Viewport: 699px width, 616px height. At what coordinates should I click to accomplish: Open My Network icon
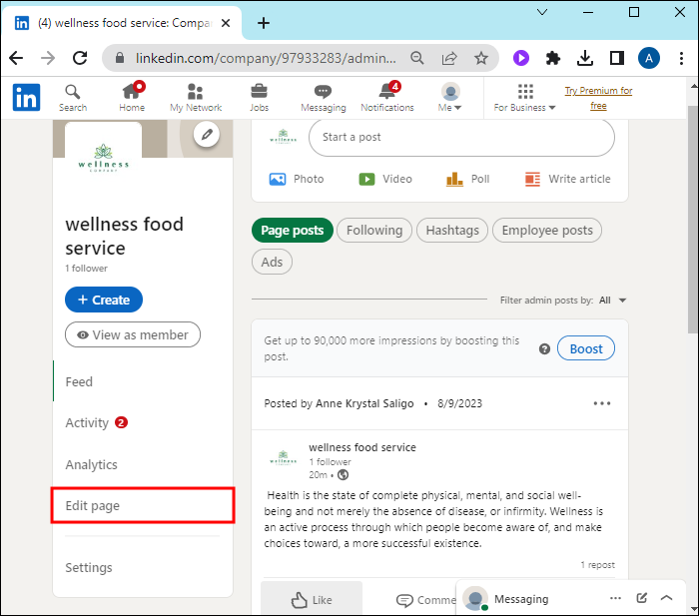(196, 98)
